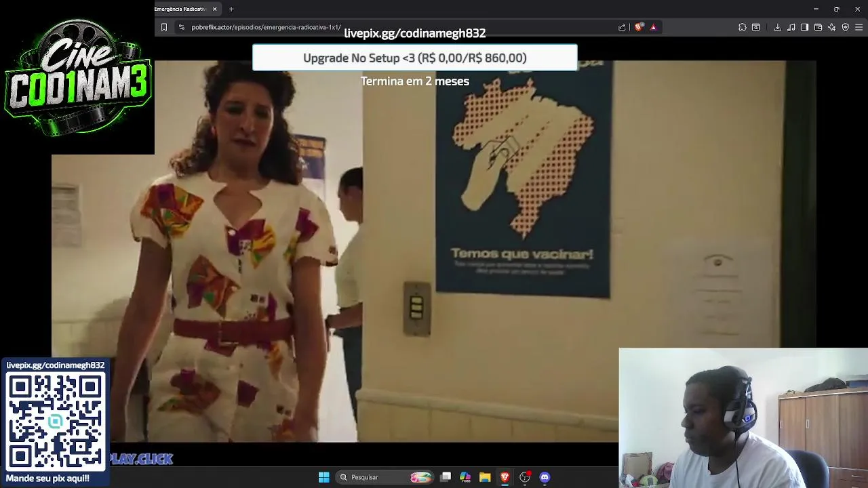Open Task View on the taskbar
Screen dimensions: 868x488
tap(446, 477)
